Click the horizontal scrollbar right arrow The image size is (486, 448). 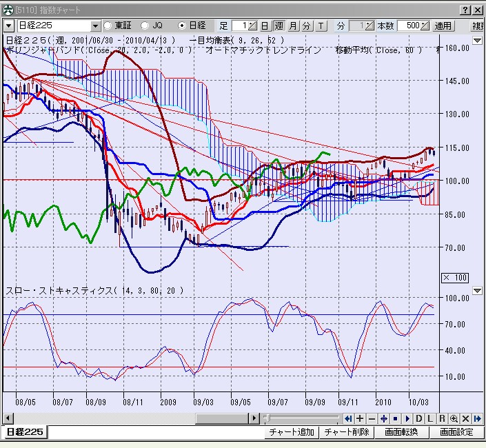click(254, 418)
